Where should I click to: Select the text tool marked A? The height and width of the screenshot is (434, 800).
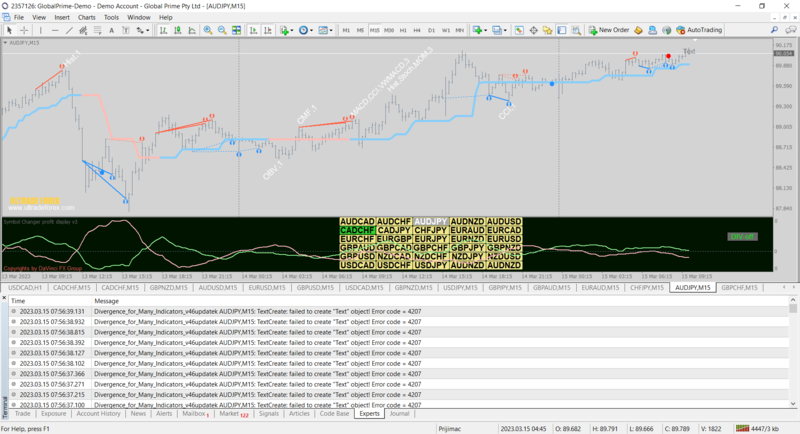(x=111, y=31)
